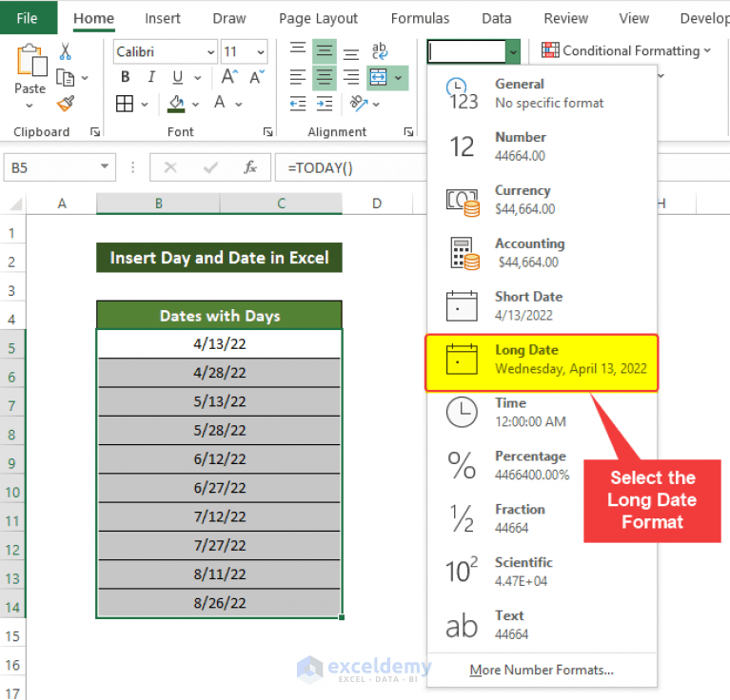Toggle Bold formatting
Screen dimensions: 730x700
tap(126, 77)
